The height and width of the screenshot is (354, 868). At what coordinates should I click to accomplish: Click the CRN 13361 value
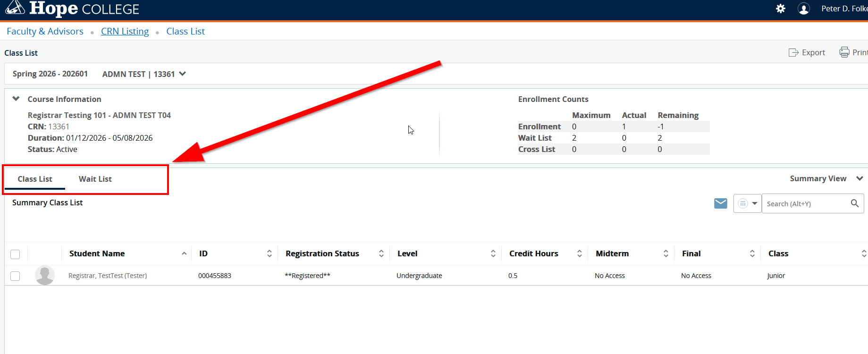pos(59,126)
